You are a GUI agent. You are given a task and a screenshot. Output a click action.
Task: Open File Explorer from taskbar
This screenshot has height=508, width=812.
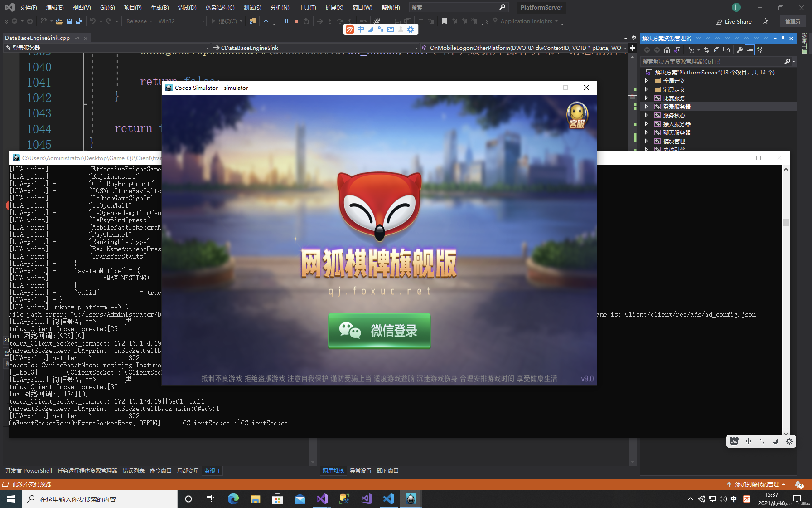point(255,499)
